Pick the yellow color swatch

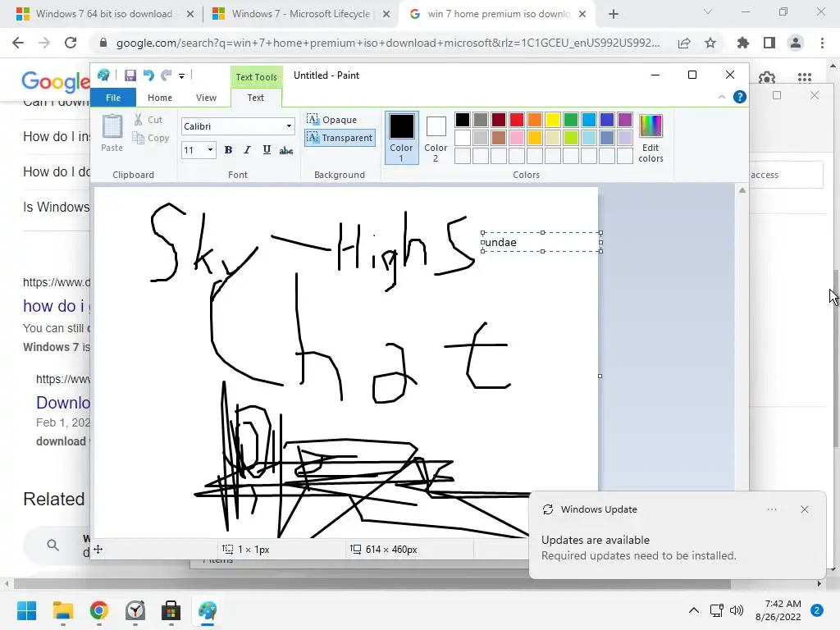(x=553, y=120)
